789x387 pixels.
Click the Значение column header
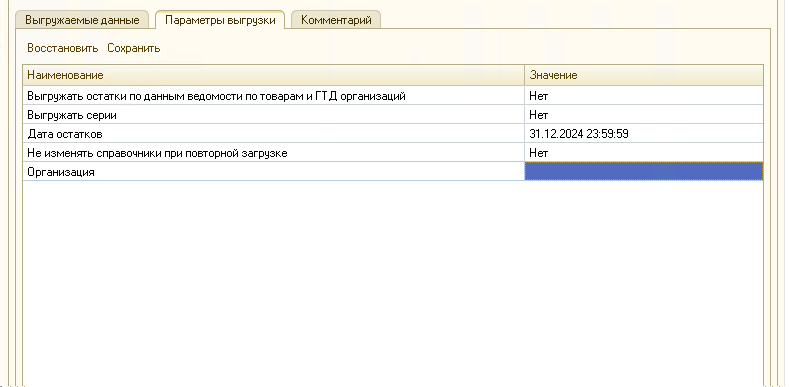coord(644,75)
